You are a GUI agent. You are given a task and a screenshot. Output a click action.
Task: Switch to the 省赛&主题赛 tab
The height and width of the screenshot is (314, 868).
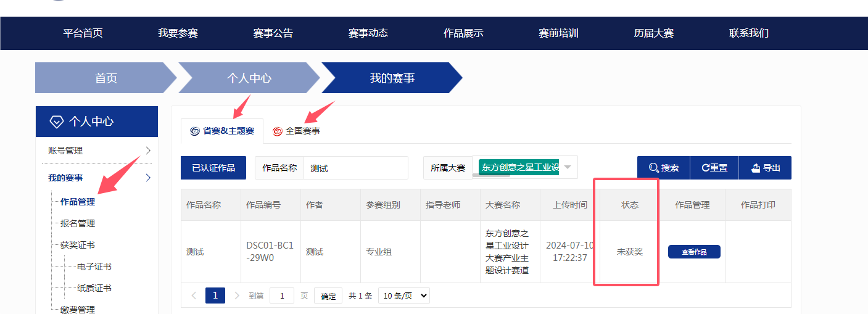click(x=222, y=131)
